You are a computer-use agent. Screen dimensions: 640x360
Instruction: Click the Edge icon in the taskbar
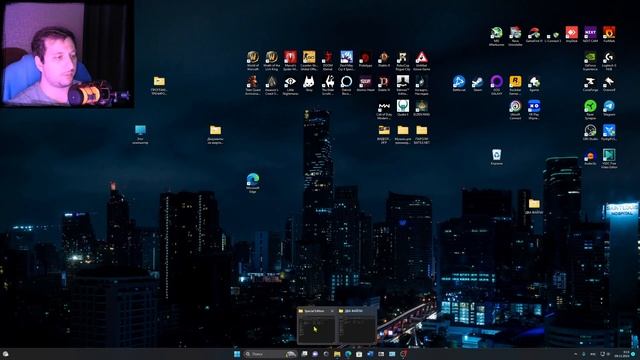(348, 354)
